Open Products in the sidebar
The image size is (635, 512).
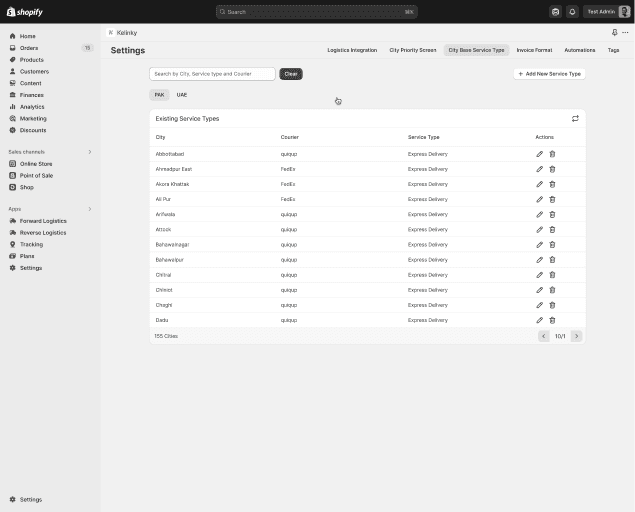(32, 60)
